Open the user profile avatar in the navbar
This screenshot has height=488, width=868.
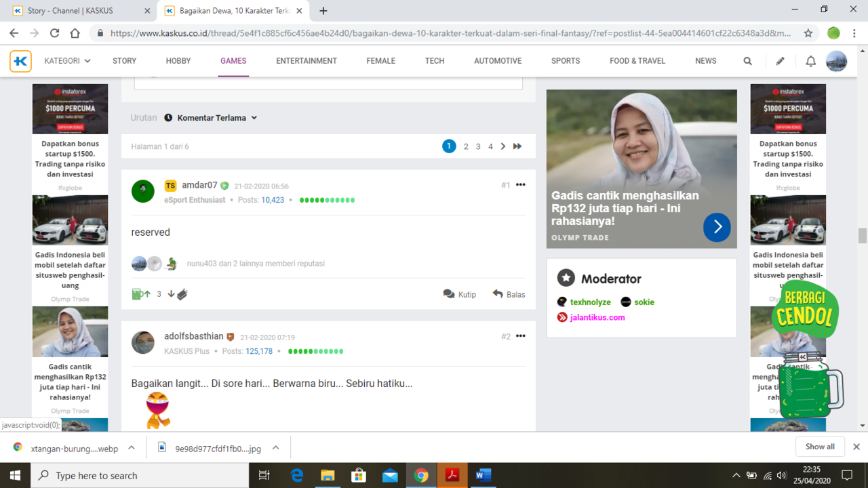836,61
